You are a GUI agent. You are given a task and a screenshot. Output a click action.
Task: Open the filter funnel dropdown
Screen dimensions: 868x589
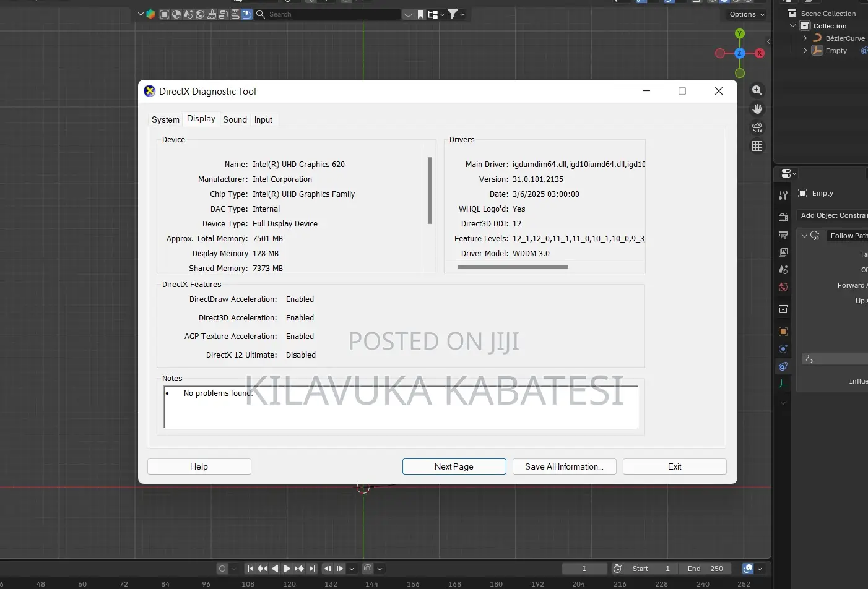click(456, 14)
